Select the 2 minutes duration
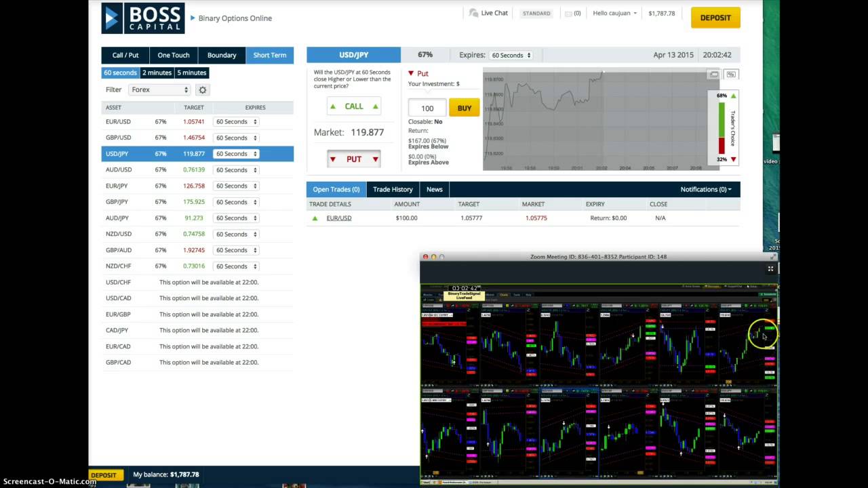Viewport: 868px width, 488px height. point(157,73)
